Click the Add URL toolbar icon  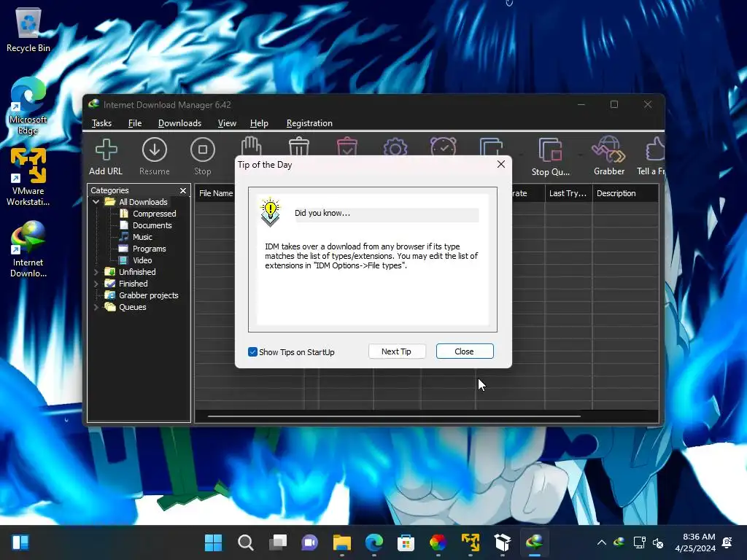106,150
